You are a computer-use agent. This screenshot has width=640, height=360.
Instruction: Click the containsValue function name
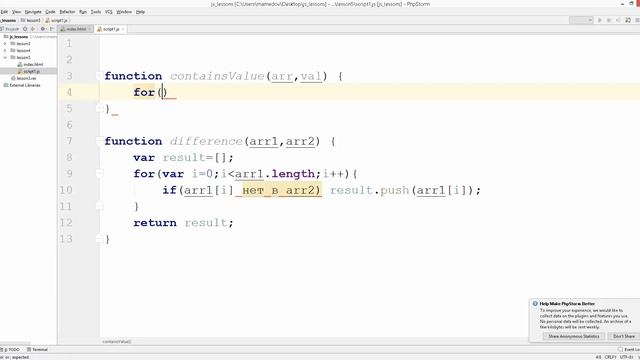pyautogui.click(x=217, y=76)
